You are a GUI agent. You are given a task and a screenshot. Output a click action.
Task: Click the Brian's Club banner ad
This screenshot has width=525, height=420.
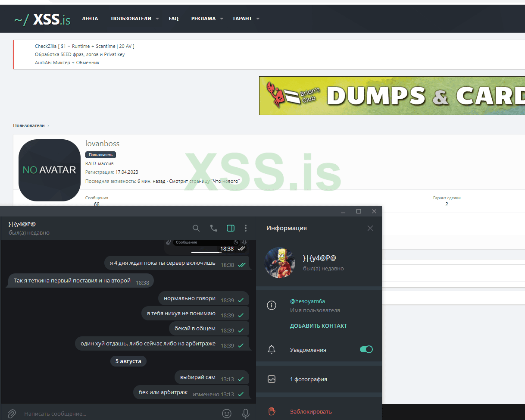pyautogui.click(x=392, y=96)
